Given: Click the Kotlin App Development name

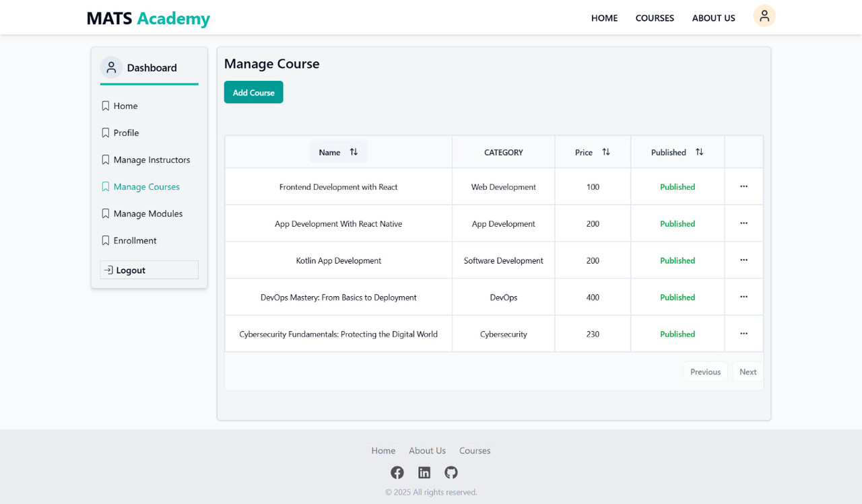Looking at the screenshot, I should 338,260.
